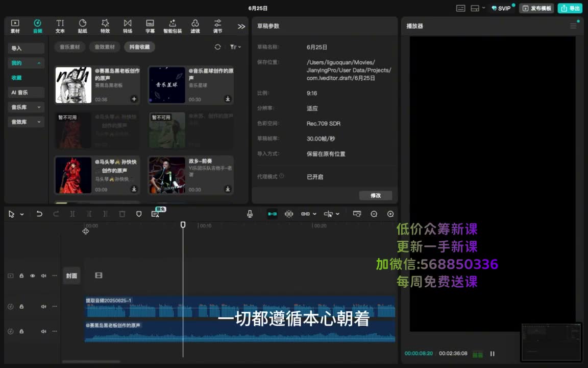The image size is (588, 368).
Task: Click the 导入 import button in sidebar
Action: (x=26, y=48)
